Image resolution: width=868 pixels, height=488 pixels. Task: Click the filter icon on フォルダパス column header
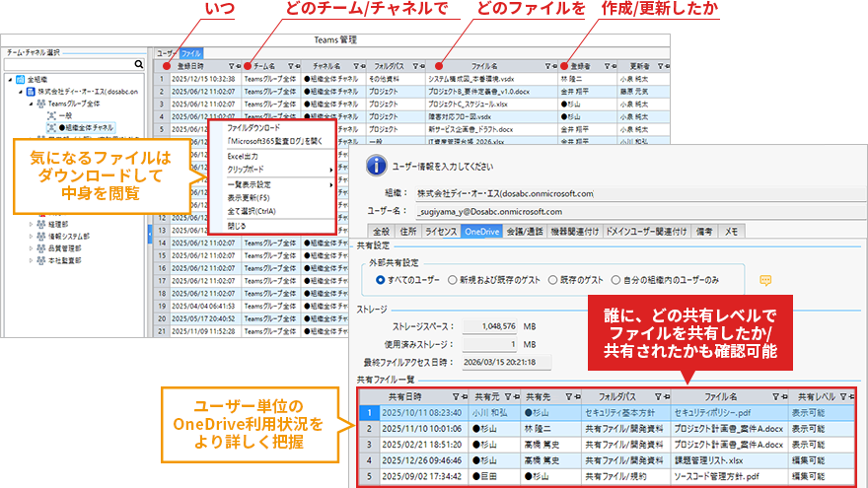[x=415, y=65]
